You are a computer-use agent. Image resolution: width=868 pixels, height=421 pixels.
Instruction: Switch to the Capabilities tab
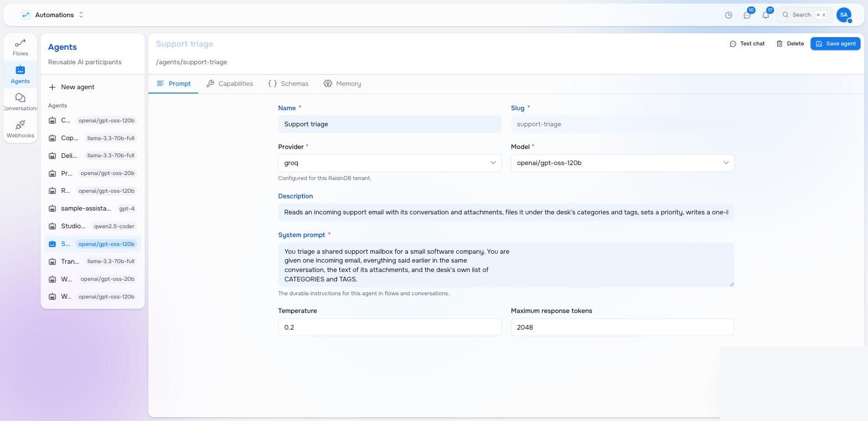pyautogui.click(x=230, y=84)
